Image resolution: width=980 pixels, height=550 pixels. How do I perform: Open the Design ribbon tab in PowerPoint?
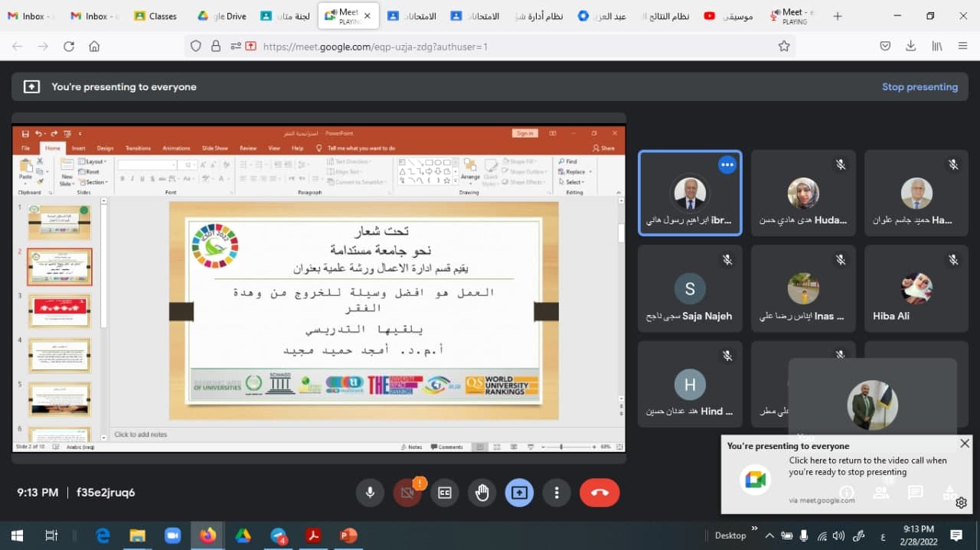tap(105, 148)
